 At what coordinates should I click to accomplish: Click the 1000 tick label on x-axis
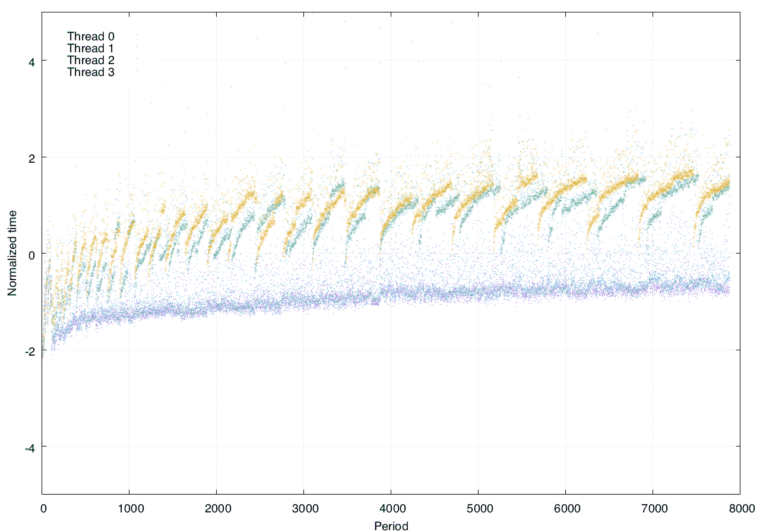coord(129,509)
